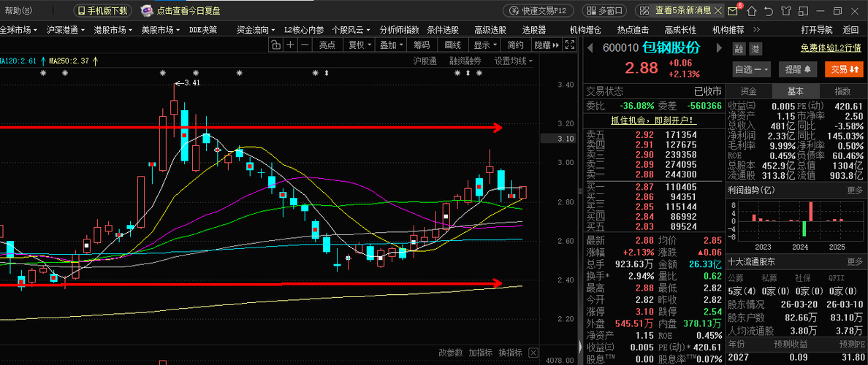The width and height of the screenshot is (868, 365).
Task: Expand 显示 display dropdown
Action: tap(484, 45)
